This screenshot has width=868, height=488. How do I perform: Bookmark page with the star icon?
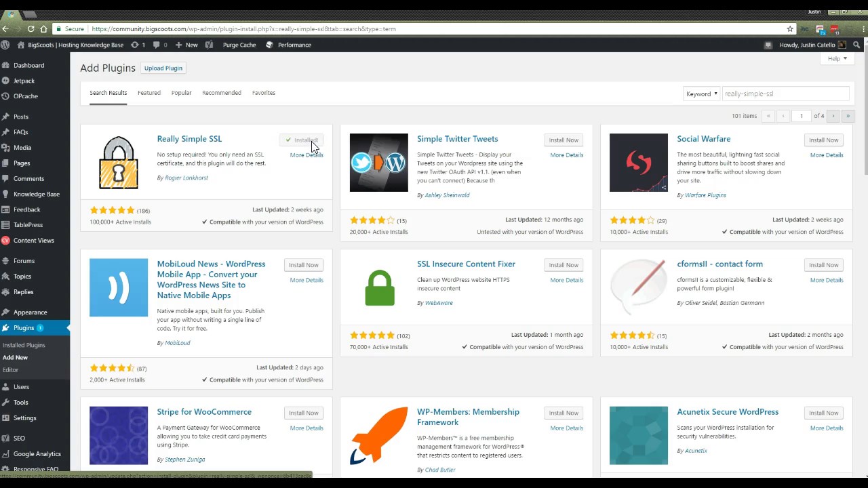click(x=790, y=29)
